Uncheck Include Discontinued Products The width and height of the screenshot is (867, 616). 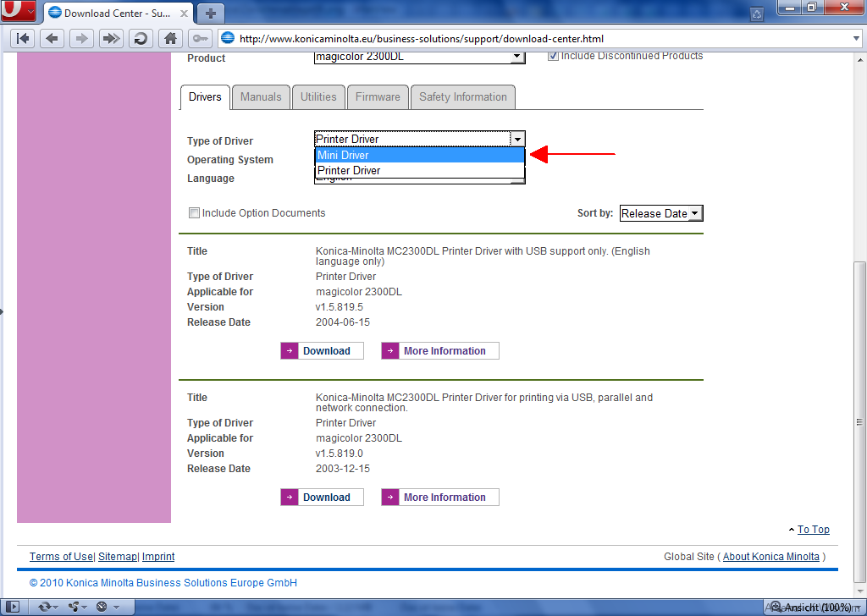coord(553,56)
